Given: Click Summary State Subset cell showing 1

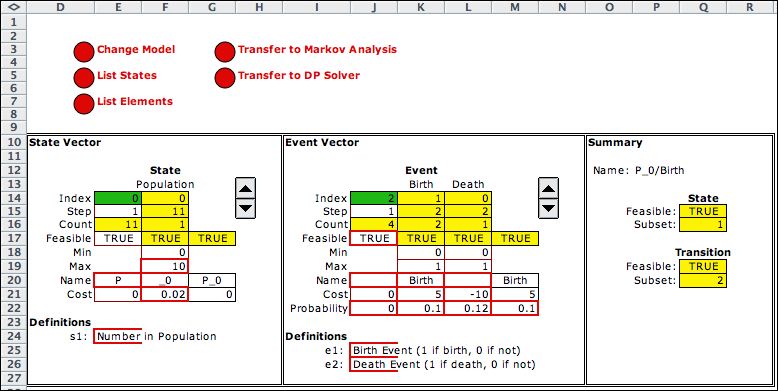Looking at the screenshot, I should [703, 225].
